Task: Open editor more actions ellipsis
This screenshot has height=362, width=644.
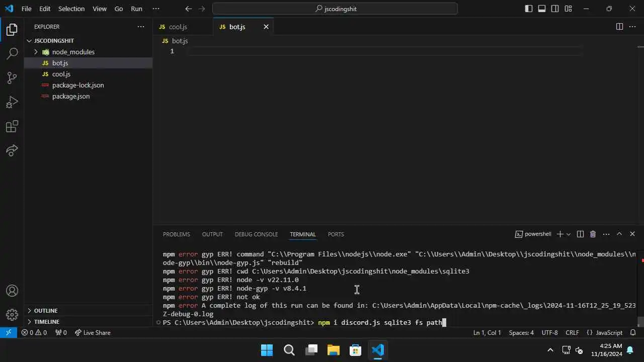Action: pos(632,27)
